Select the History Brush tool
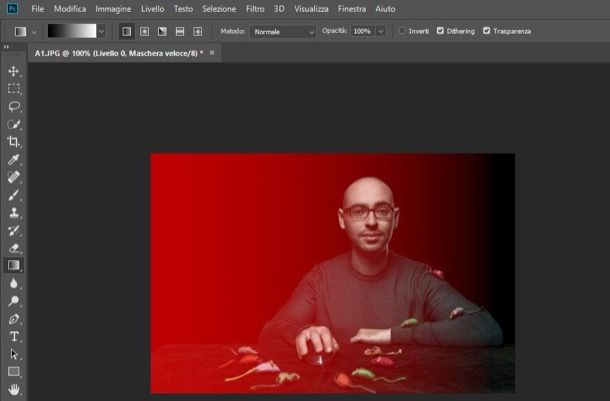The height and width of the screenshot is (401, 610). point(14,230)
